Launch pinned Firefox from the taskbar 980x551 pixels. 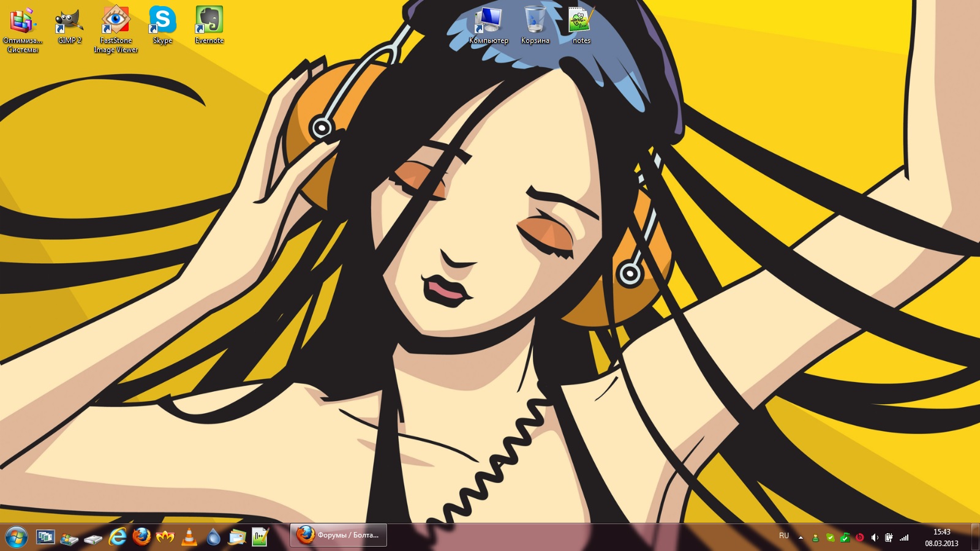141,537
